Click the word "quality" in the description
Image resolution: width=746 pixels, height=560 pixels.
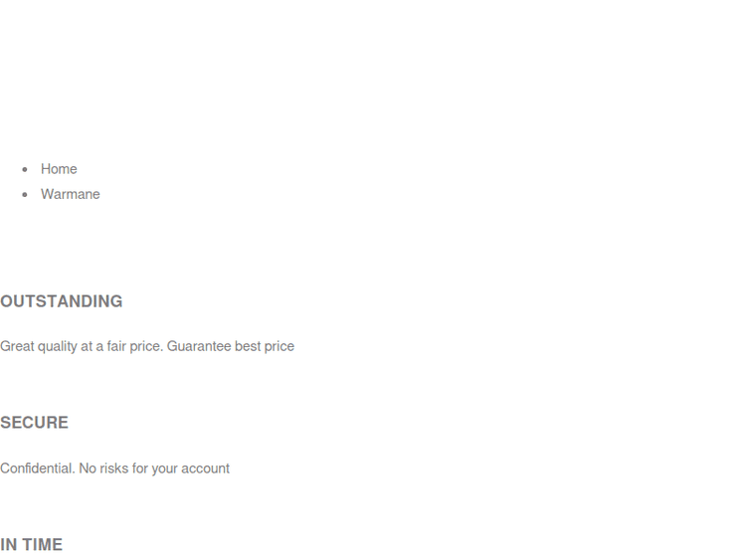(x=58, y=346)
